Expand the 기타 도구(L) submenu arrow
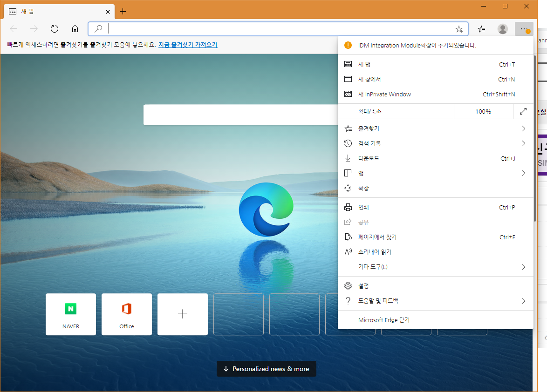Image resolution: width=547 pixels, height=392 pixels. 524,267
